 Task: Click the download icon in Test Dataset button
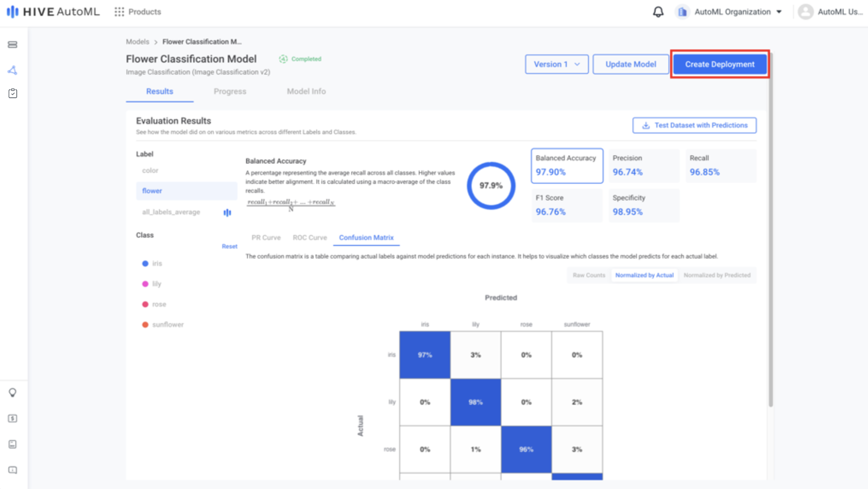(x=646, y=125)
